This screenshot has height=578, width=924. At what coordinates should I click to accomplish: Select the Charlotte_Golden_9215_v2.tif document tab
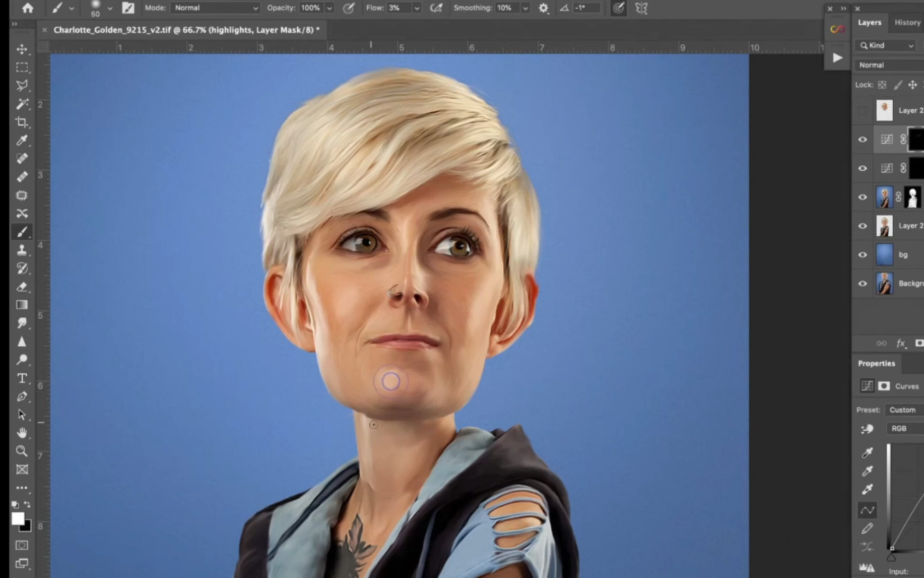click(x=186, y=30)
